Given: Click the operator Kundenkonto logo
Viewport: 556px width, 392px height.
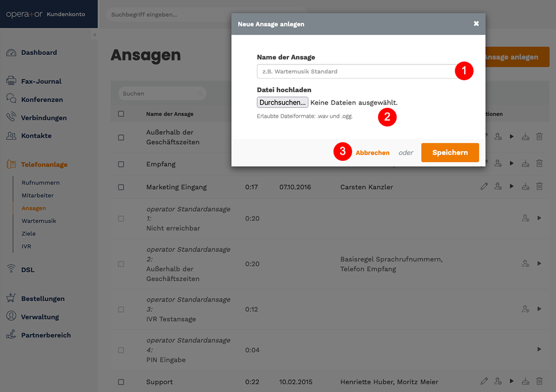Looking at the screenshot, I should point(46,14).
